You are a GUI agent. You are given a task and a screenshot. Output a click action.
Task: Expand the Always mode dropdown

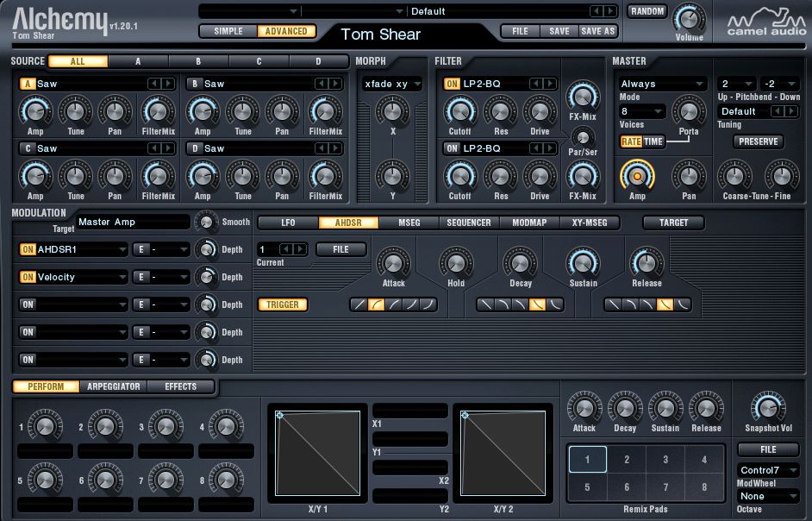pyautogui.click(x=662, y=84)
